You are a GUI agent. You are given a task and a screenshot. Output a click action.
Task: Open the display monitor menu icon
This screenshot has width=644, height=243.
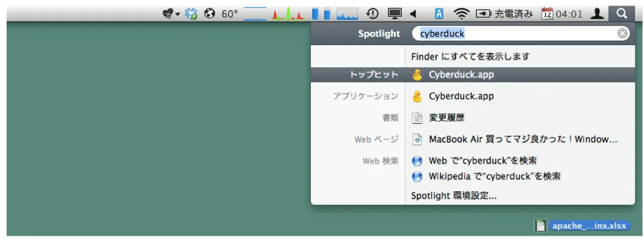click(x=395, y=13)
